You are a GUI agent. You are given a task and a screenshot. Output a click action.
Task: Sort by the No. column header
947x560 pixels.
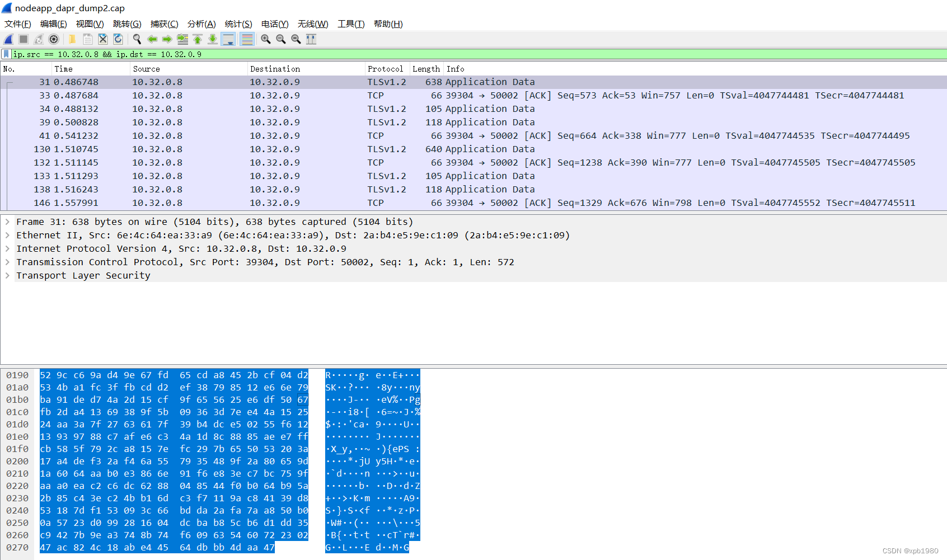(x=26, y=69)
